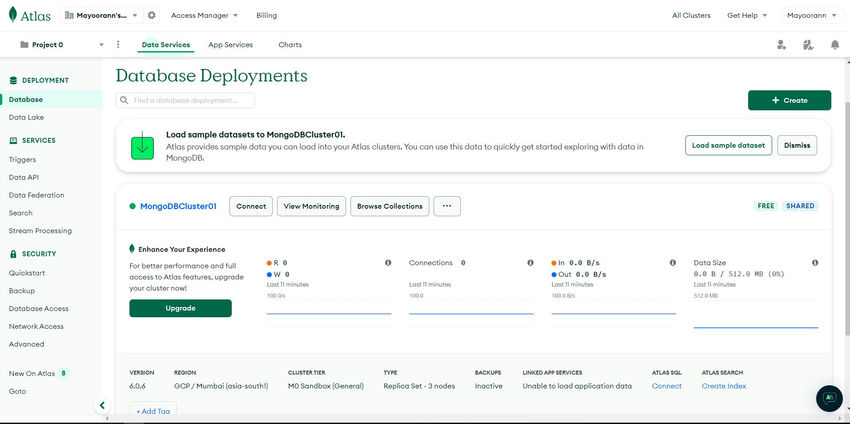The image size is (850, 424).
Task: Switch to App Services tab
Action: click(230, 44)
